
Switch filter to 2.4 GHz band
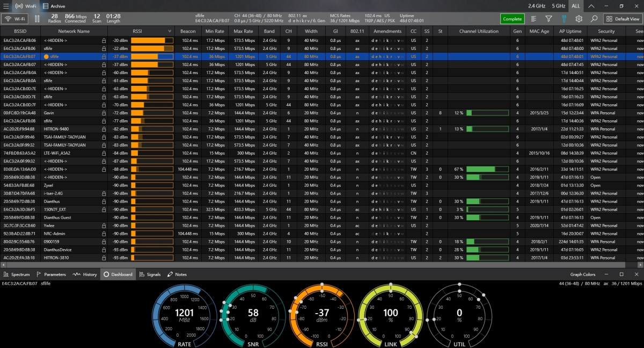pos(537,6)
